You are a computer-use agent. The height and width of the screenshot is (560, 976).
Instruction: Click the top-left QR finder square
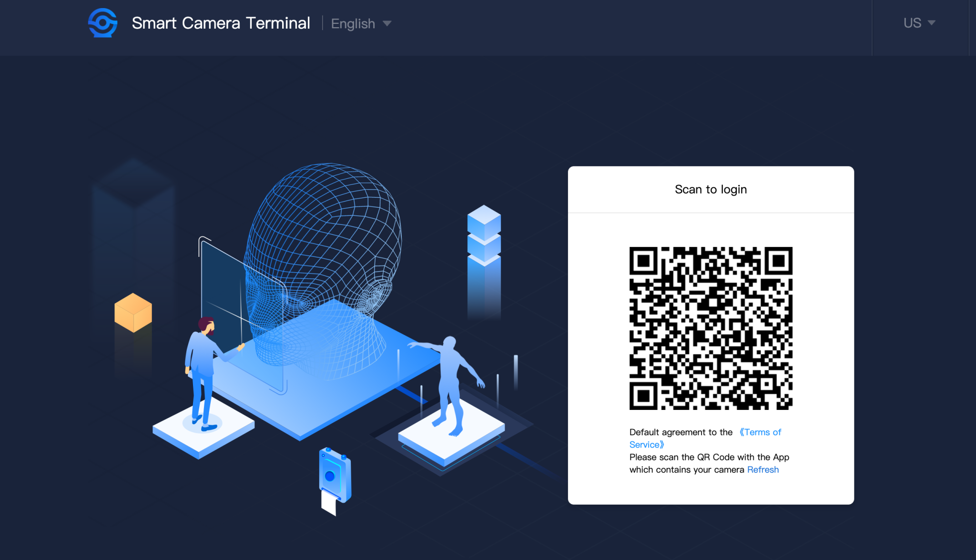[x=643, y=261]
